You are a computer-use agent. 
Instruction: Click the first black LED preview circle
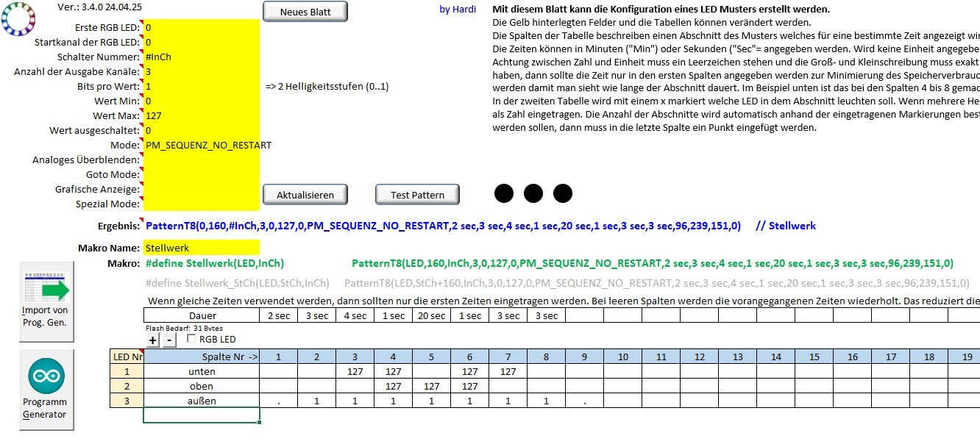504,193
